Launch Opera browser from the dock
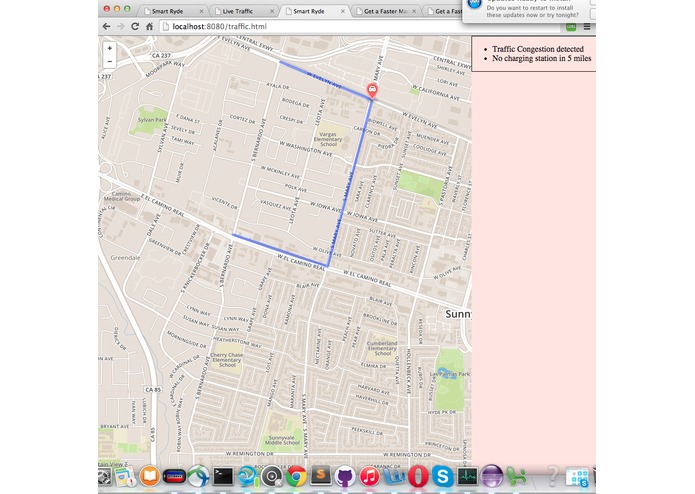This screenshot has height=494, width=695. (418, 476)
